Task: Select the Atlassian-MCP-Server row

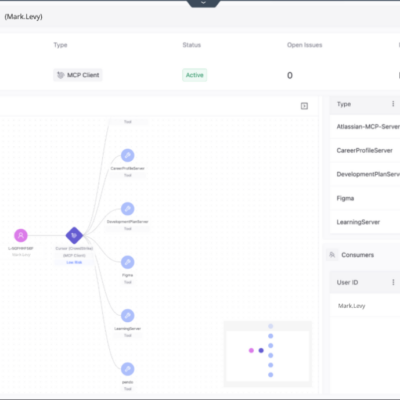Action: tap(365, 127)
